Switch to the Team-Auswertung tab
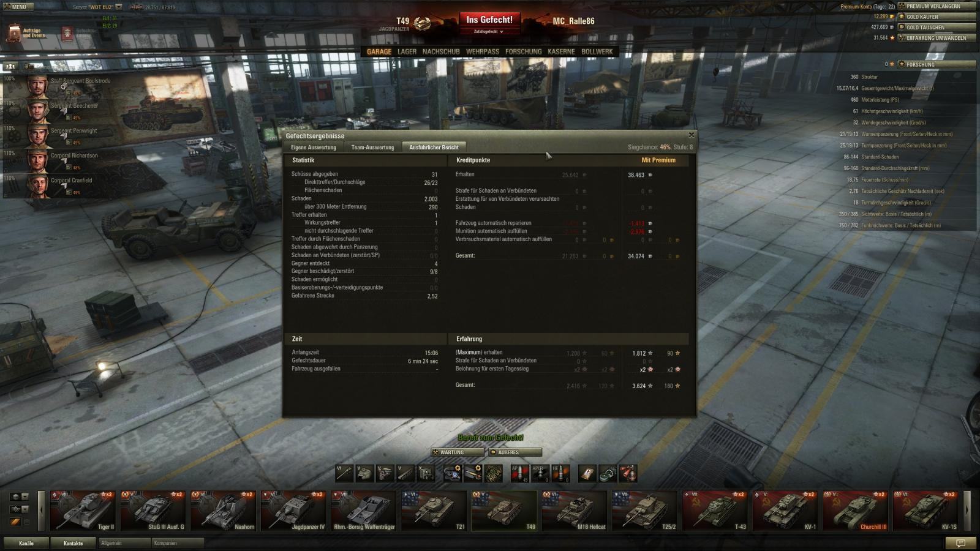This screenshot has height=551, width=980. [x=372, y=147]
